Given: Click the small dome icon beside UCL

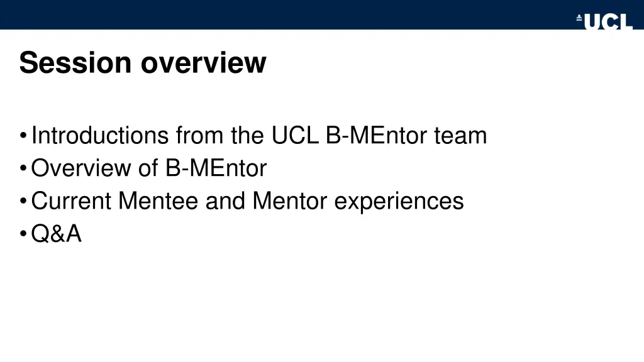Looking at the screenshot, I should tap(579, 17).
